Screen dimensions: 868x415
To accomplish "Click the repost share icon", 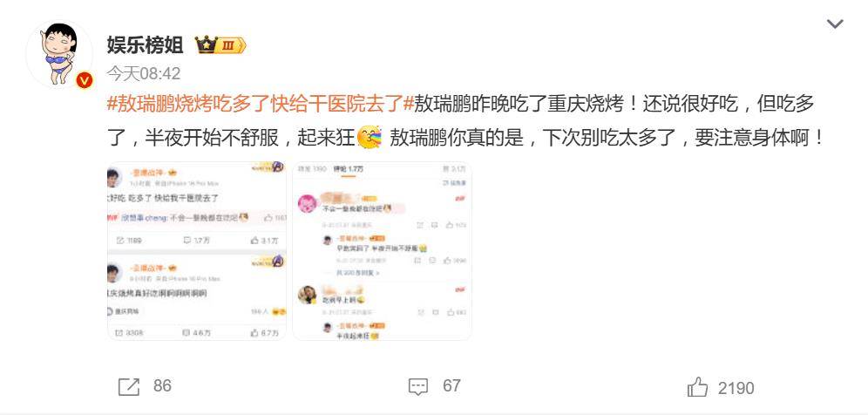I will [x=128, y=386].
